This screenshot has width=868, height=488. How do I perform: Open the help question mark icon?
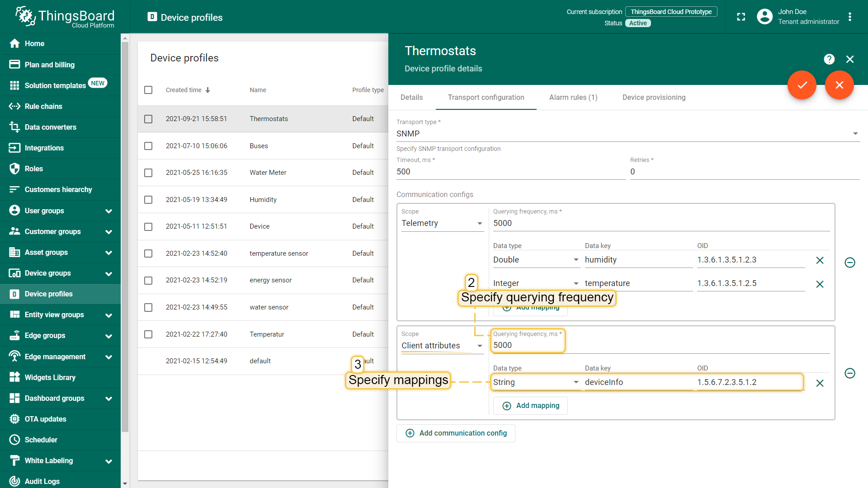pyautogui.click(x=829, y=59)
